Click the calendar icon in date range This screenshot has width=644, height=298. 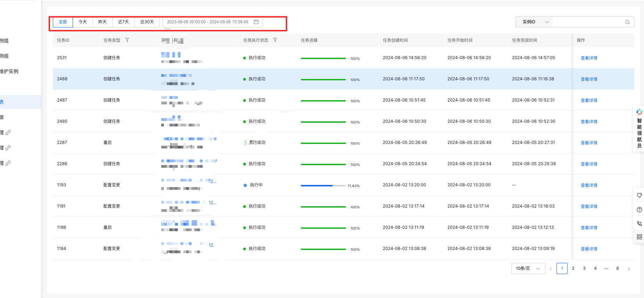click(x=256, y=22)
